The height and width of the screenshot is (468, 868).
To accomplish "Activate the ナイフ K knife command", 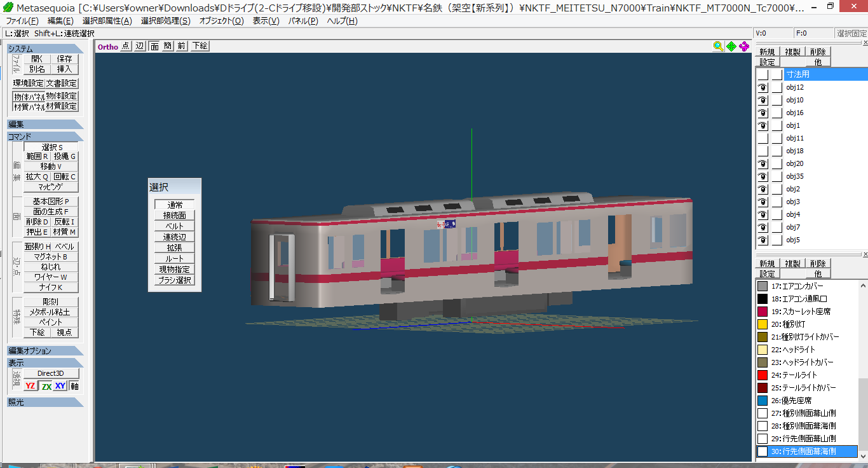I will tap(51, 287).
